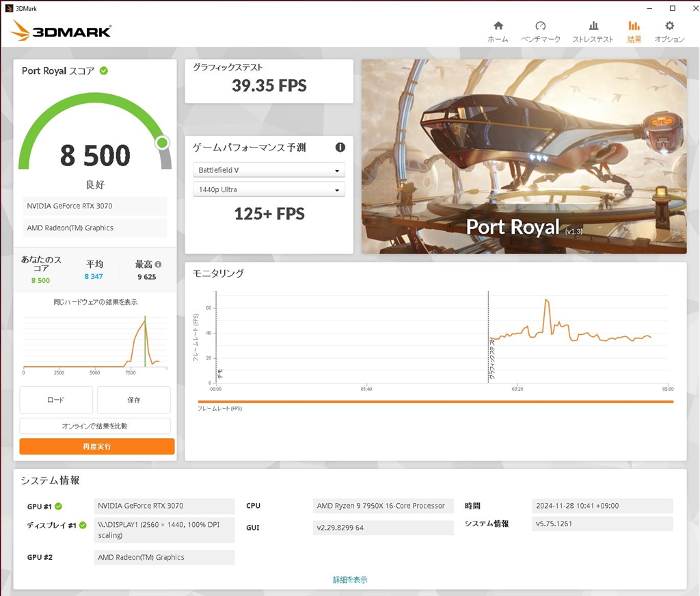The image size is (700, 596).
Task: Click オンラインで結果を比較 button
Action: (94, 426)
